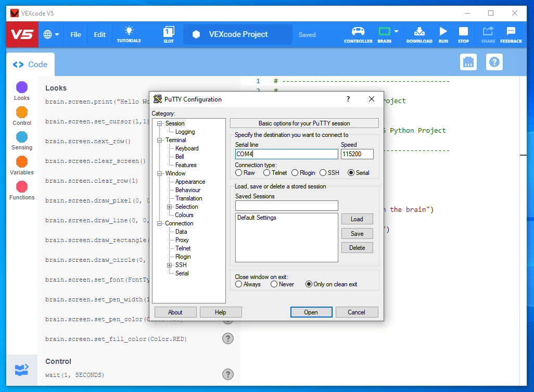Screen dimensions: 534x392
Task: Click the Delete session button
Action: tap(357, 248)
